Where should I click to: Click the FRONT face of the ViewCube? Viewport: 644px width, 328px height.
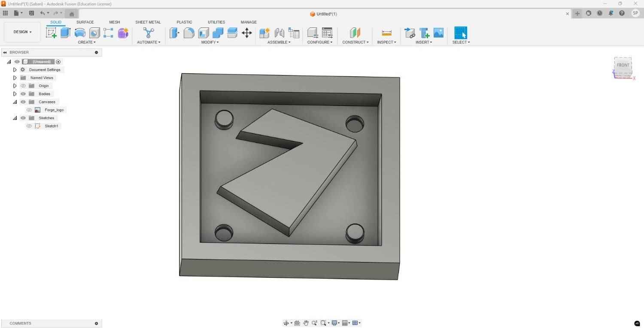623,65
